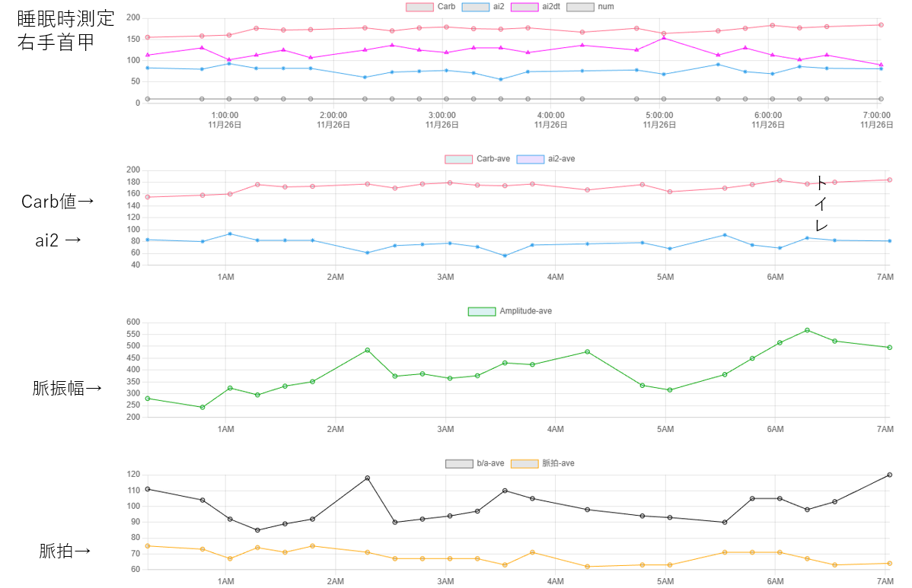Click the 睡眠時測定 title text
Screen dimensions: 912x588
(x=66, y=18)
